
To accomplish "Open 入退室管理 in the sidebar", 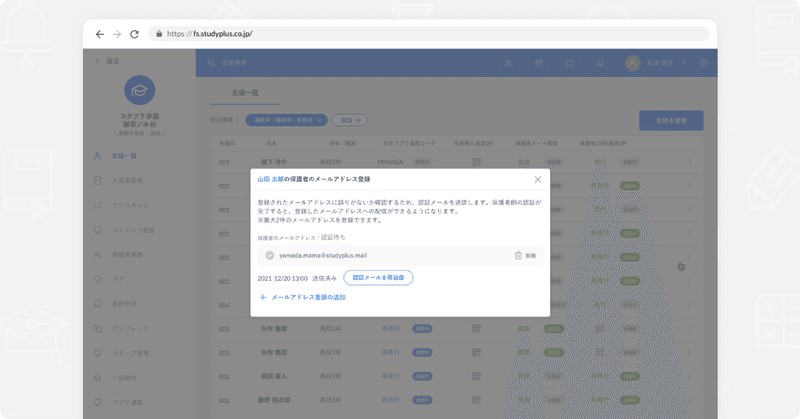I will click(127, 181).
